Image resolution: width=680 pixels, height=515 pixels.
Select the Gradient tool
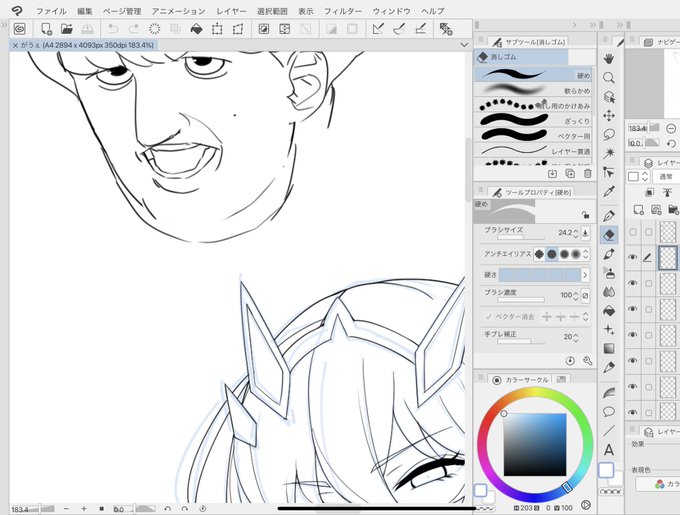[609, 349]
